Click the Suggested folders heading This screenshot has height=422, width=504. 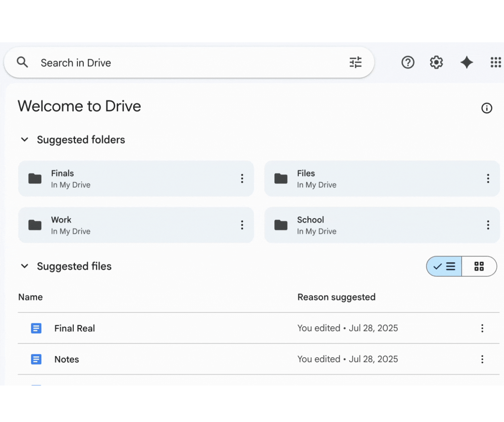(81, 140)
